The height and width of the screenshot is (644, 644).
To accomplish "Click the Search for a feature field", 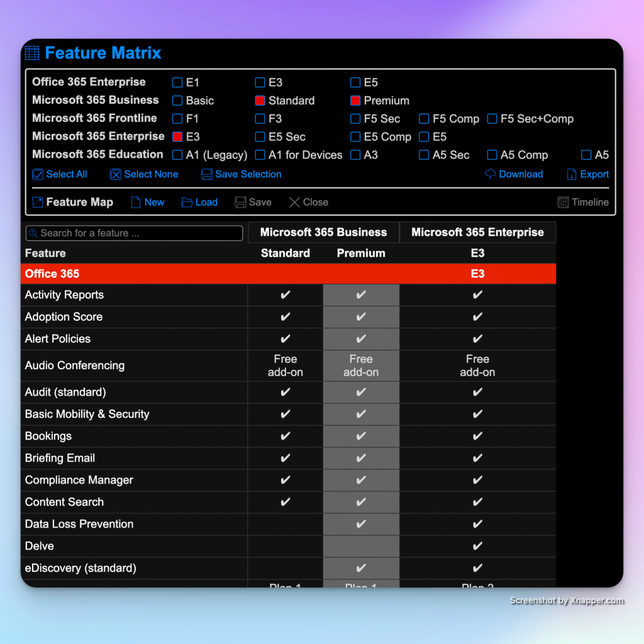I will pos(134,233).
